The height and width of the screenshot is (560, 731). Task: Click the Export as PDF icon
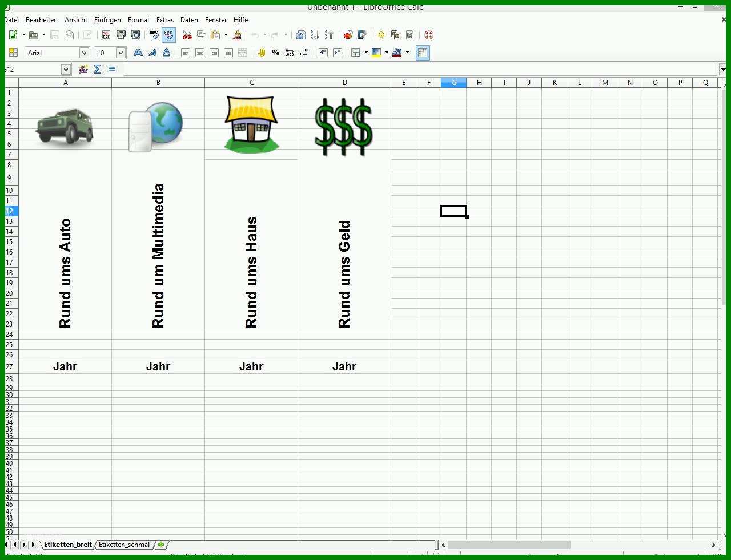pyautogui.click(x=106, y=35)
